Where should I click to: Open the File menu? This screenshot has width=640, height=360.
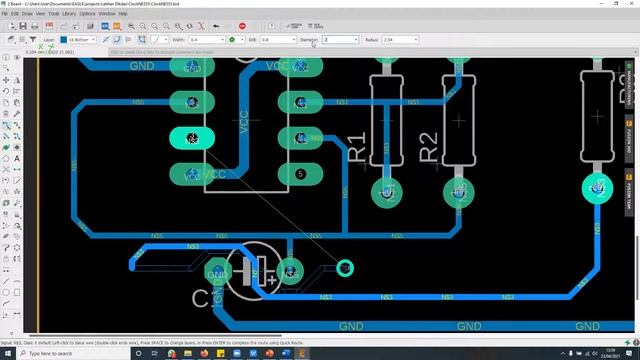click(x=4, y=13)
